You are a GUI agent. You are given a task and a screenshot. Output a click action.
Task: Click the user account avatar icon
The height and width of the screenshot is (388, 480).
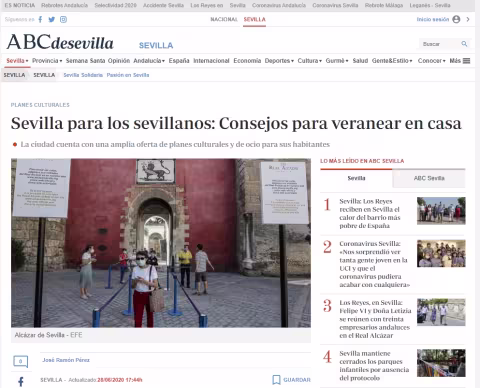pos(456,19)
